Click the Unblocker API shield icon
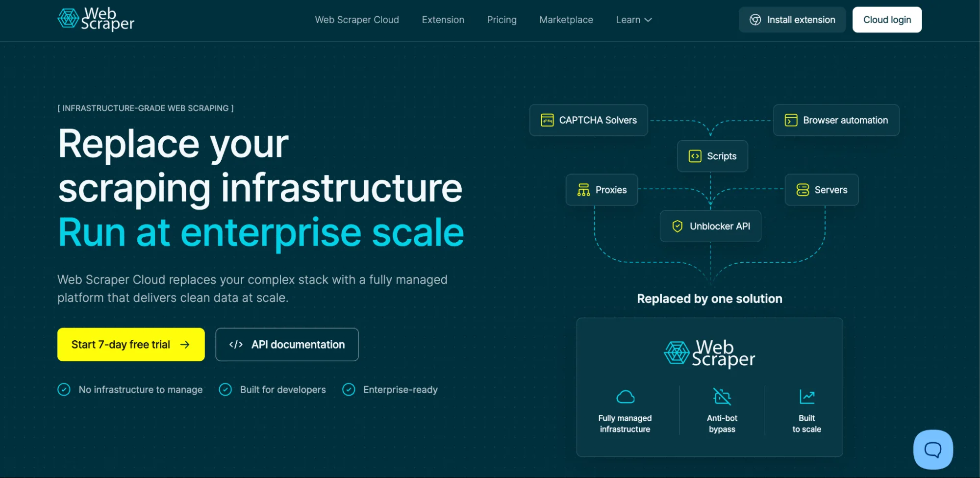980x478 pixels. pos(678,226)
